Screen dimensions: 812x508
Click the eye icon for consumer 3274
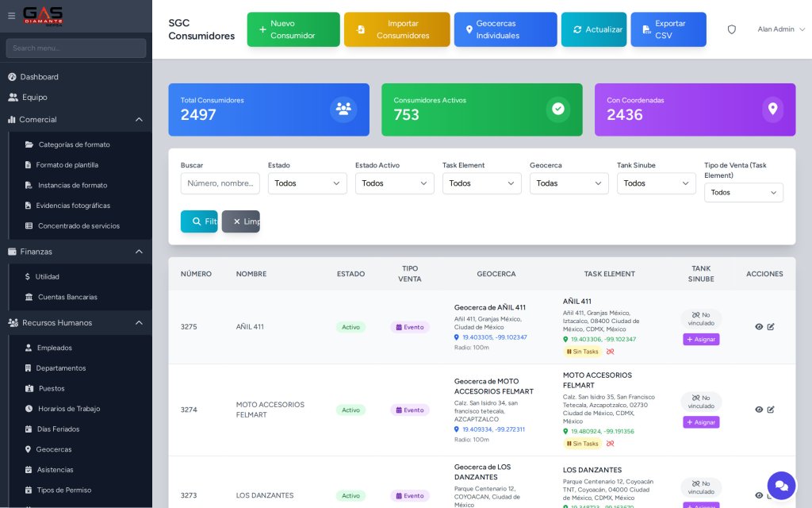(x=759, y=410)
